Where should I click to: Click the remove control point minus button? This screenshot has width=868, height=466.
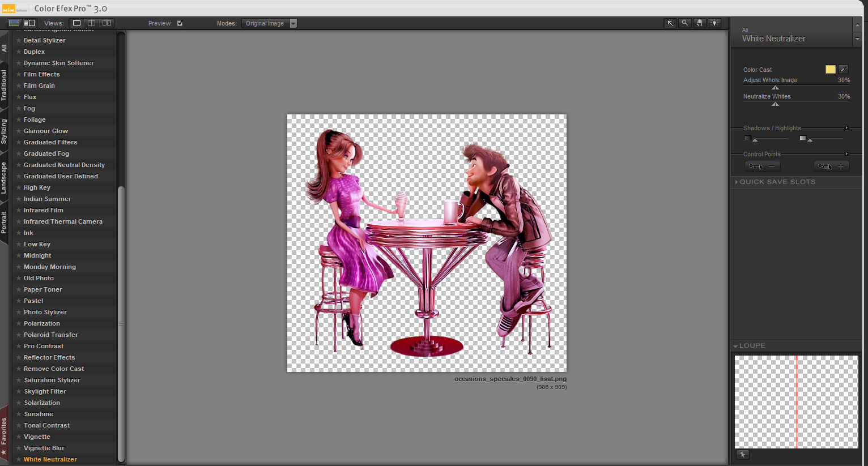tap(763, 166)
